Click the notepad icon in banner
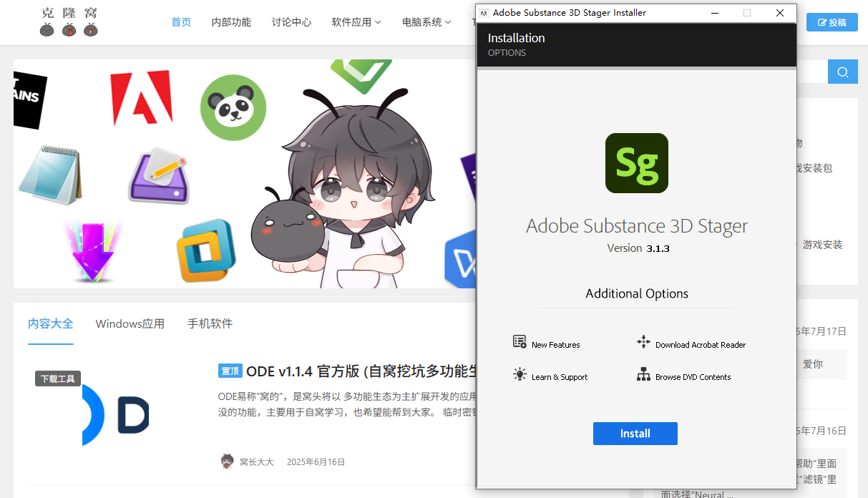 coord(51,174)
